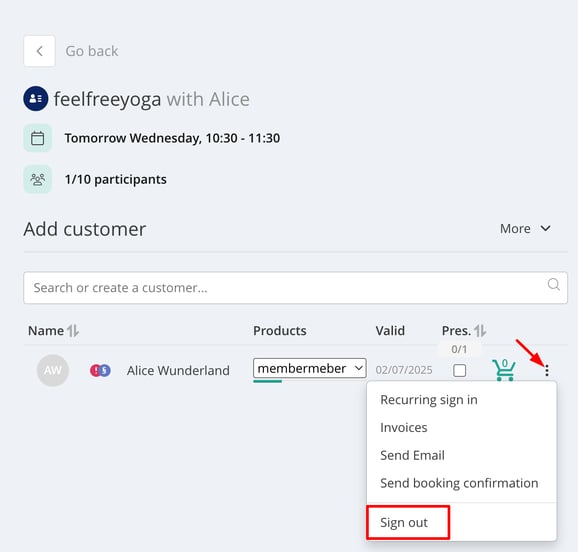Click the calendar icon next to the date

pyautogui.click(x=38, y=138)
